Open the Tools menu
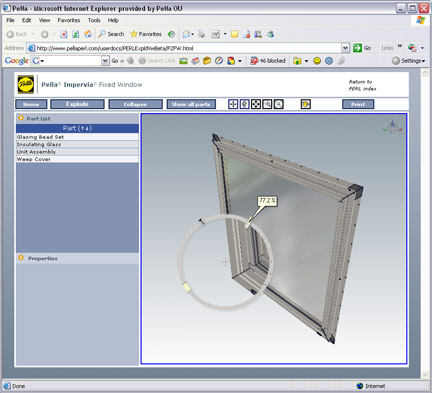The image size is (432, 393). point(94,20)
